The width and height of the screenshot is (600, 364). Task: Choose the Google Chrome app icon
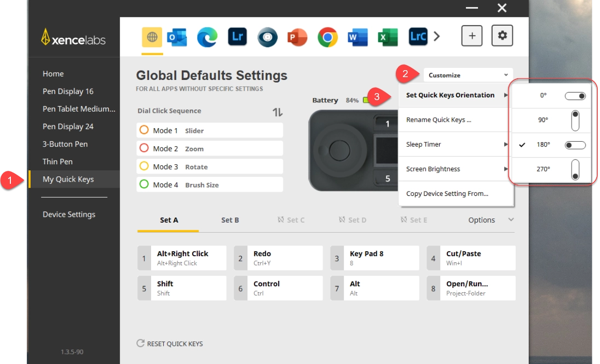327,37
